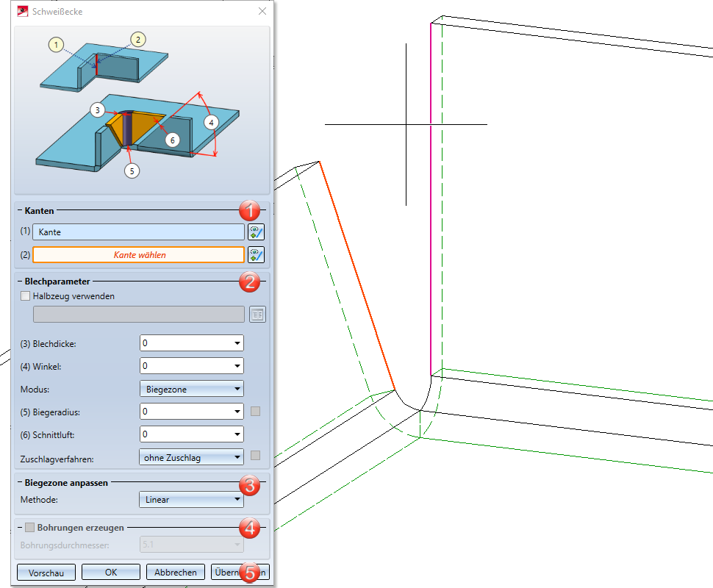Click the orange Kante wählen input field

point(138,255)
